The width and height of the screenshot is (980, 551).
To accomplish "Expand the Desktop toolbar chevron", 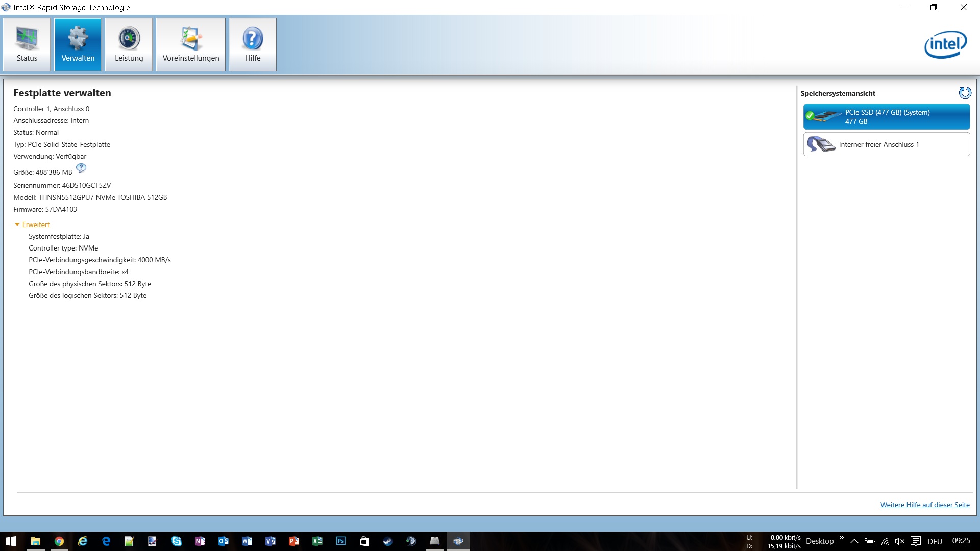I will [841, 538].
